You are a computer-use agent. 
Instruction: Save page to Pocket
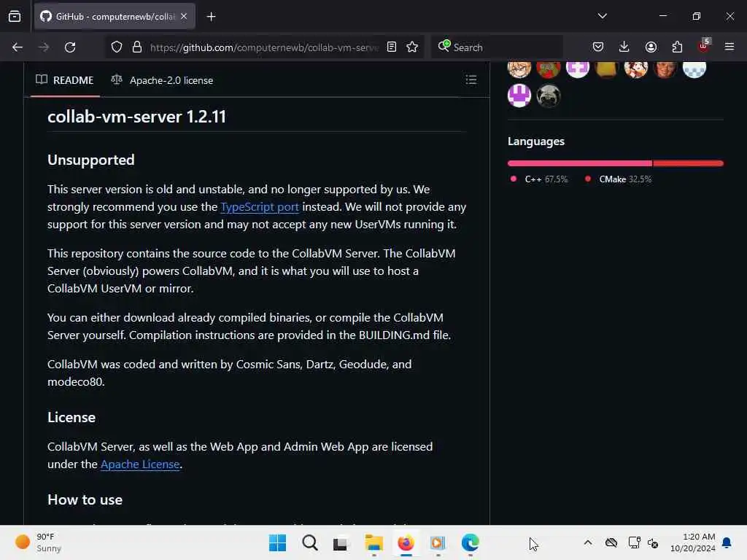tap(598, 47)
